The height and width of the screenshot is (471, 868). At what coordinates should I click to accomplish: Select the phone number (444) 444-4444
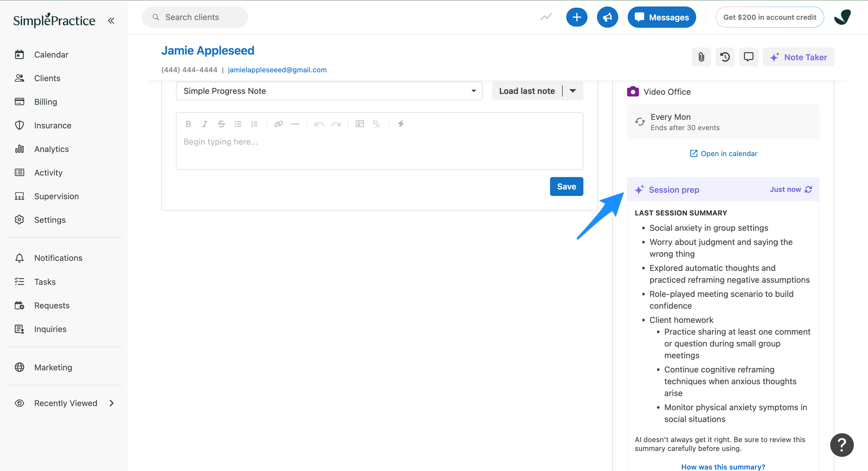point(189,70)
